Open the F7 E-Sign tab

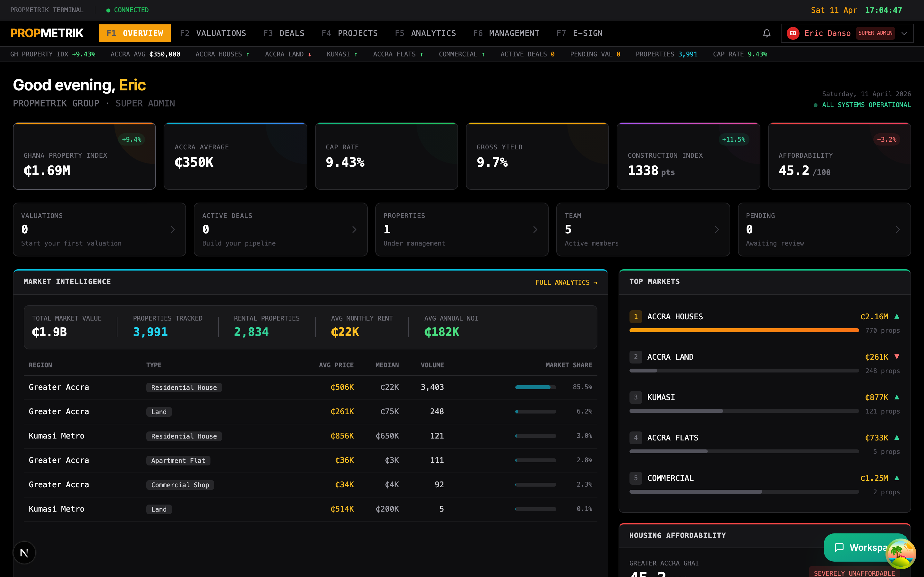coord(580,33)
